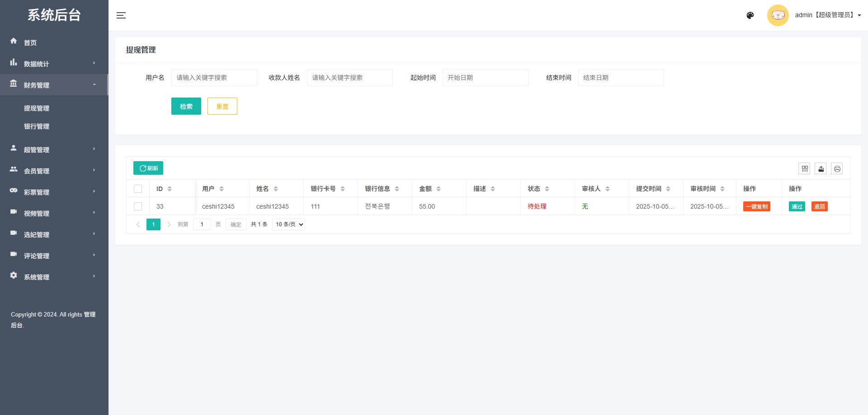Click the 重置 reset button

[x=222, y=106]
